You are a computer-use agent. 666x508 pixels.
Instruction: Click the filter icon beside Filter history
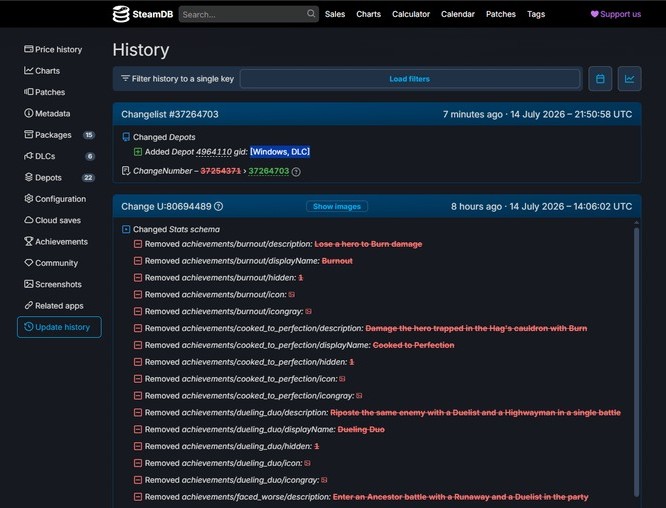pyautogui.click(x=125, y=78)
